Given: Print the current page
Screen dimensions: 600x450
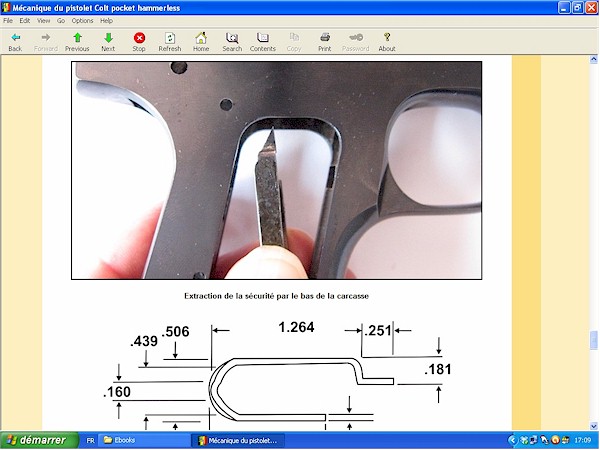Looking at the screenshot, I should click(x=325, y=41).
